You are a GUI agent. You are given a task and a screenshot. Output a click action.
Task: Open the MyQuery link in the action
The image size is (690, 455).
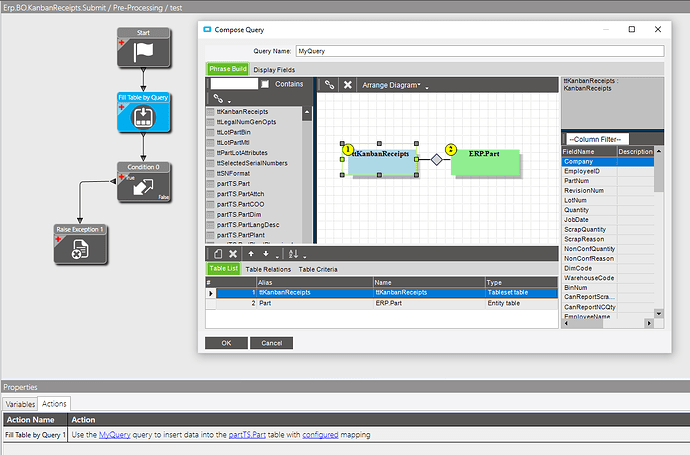[x=115, y=435]
